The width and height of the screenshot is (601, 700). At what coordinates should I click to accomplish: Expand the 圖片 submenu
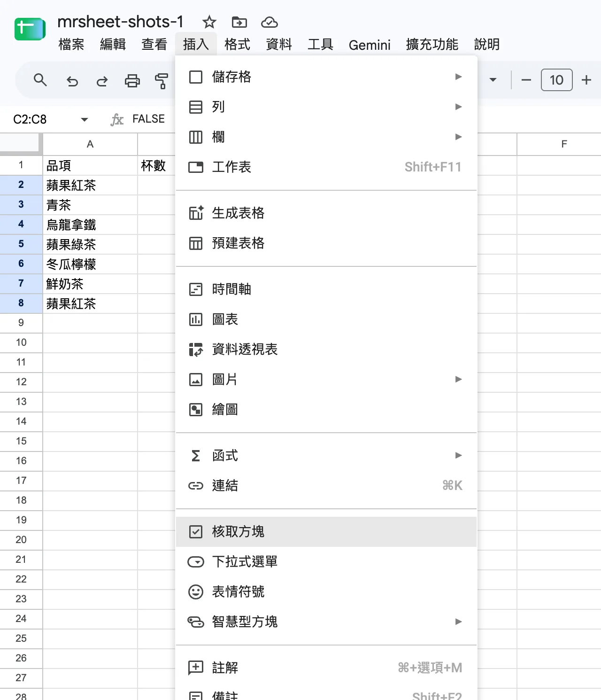click(x=326, y=379)
